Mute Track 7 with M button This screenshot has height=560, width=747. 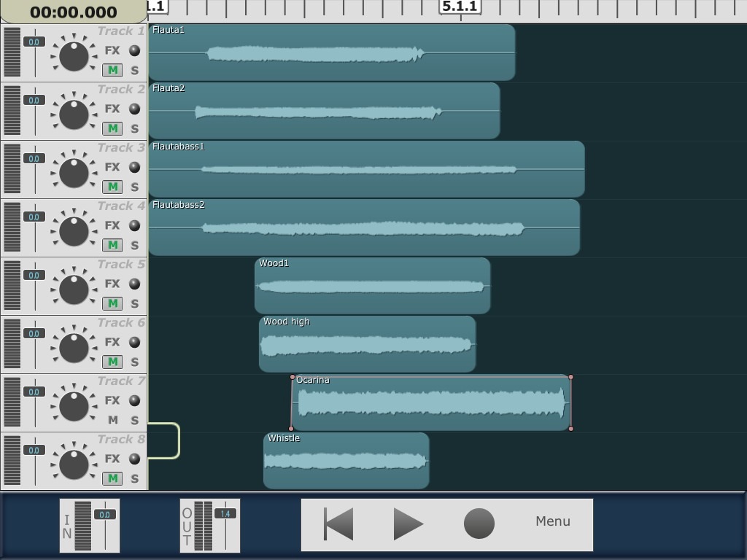click(113, 420)
